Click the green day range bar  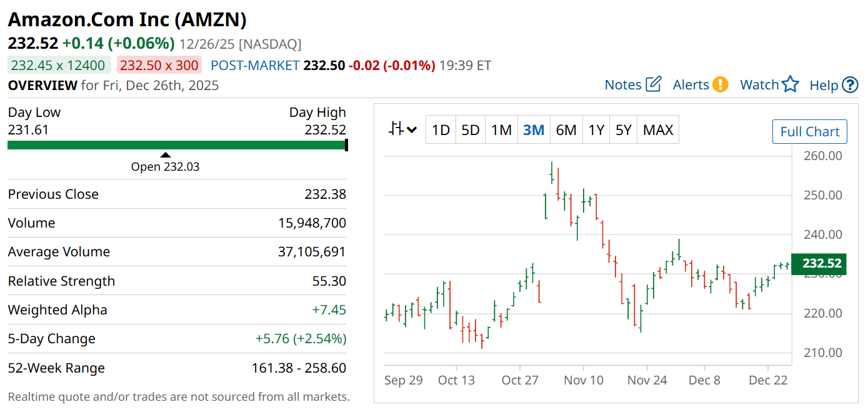click(177, 145)
